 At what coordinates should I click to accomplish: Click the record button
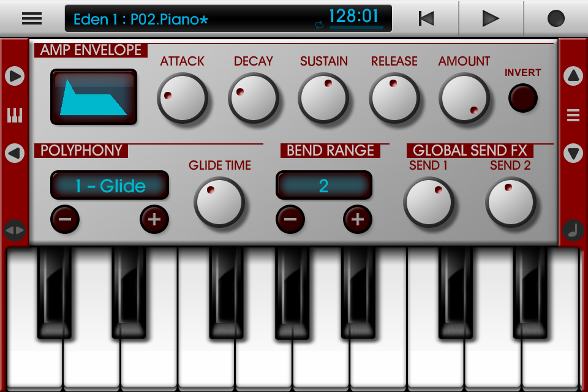[556, 18]
